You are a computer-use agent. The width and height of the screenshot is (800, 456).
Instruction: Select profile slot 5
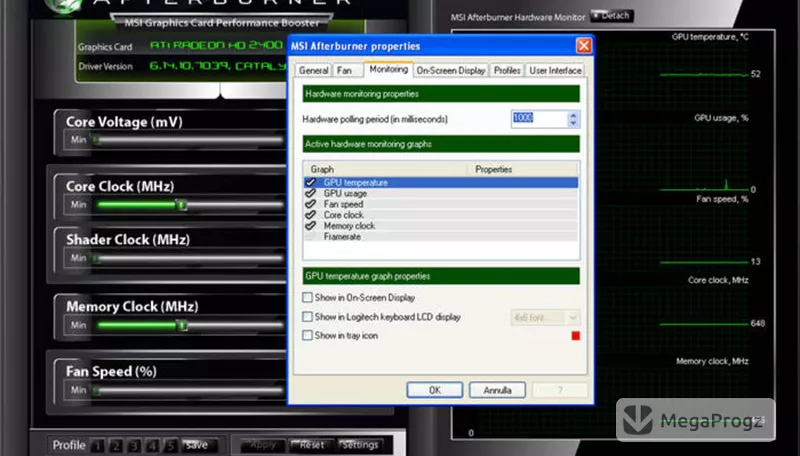(170, 446)
